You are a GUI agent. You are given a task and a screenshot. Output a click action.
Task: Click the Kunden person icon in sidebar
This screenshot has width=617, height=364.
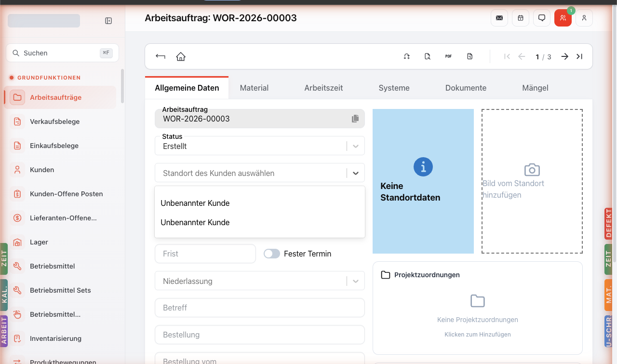pyautogui.click(x=17, y=170)
